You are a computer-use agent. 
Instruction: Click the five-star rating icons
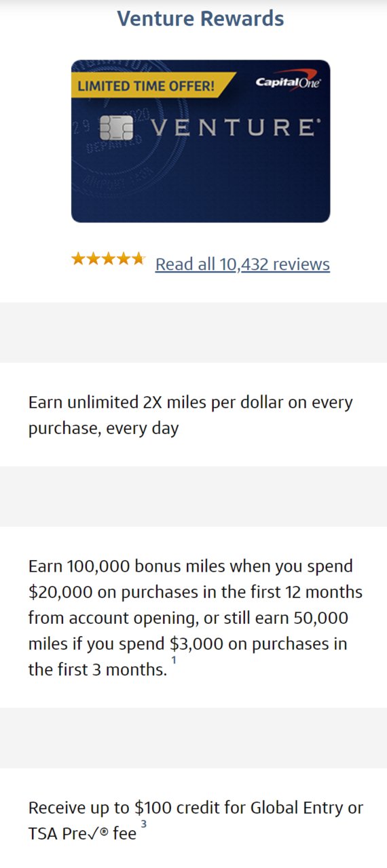pyautogui.click(x=108, y=258)
